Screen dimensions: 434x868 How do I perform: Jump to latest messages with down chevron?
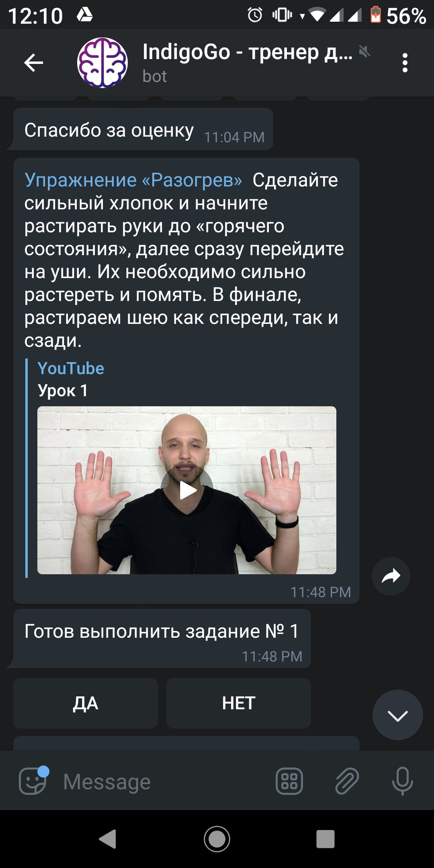[398, 715]
